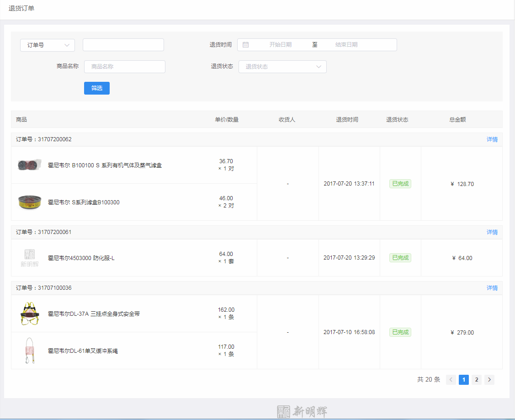Go to next page arrow in pagination
Viewport: 515px width, 420px height.
click(x=489, y=380)
